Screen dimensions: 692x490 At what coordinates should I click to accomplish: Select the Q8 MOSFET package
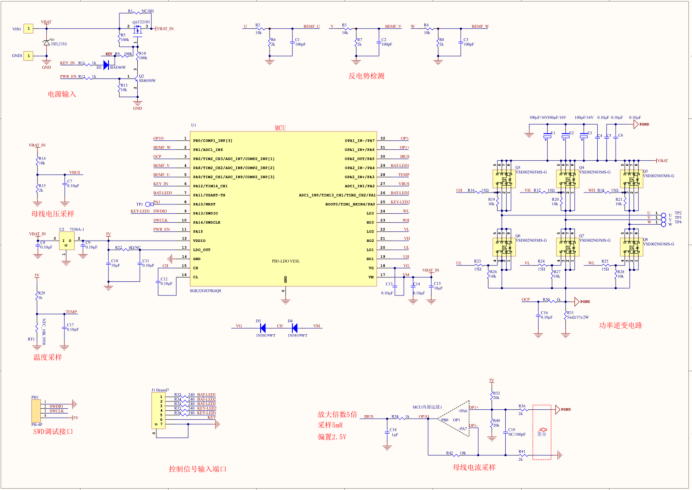click(631, 247)
